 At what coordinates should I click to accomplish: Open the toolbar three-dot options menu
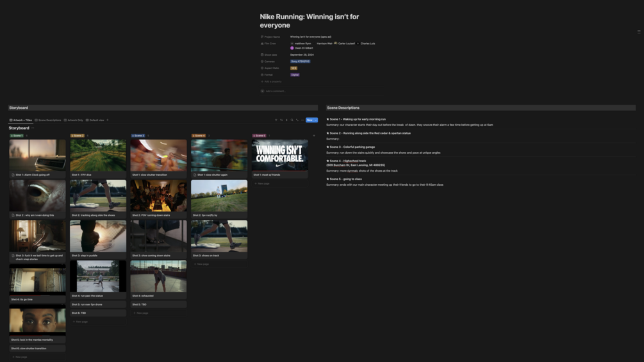[302, 120]
